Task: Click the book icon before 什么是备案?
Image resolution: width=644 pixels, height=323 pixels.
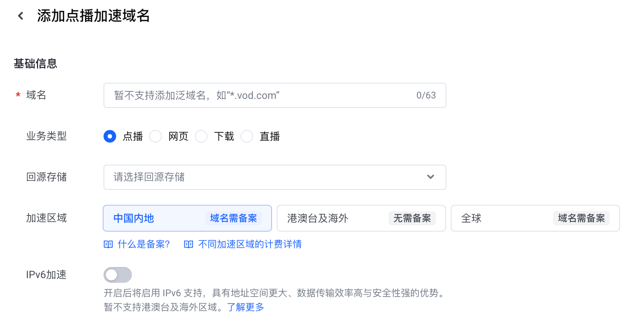Action: coord(108,244)
